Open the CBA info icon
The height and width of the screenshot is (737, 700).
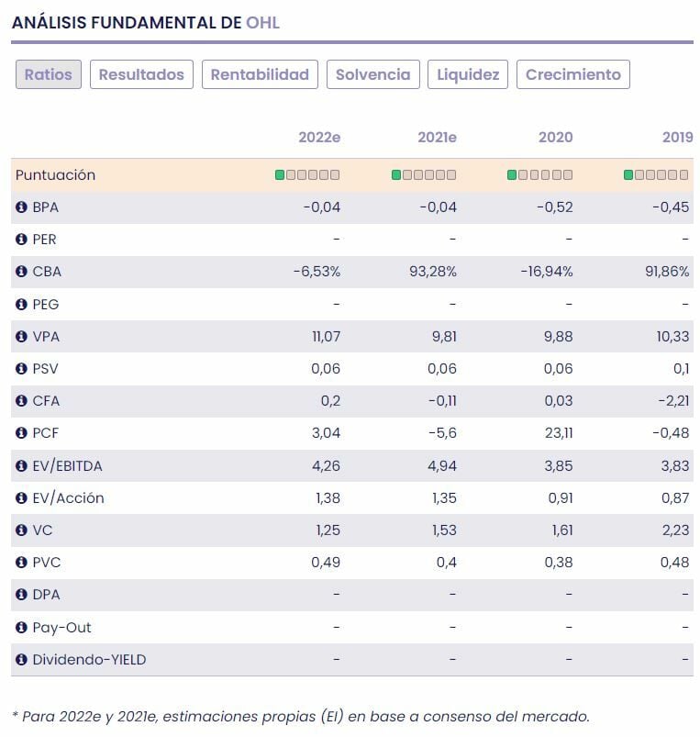[x=21, y=272]
